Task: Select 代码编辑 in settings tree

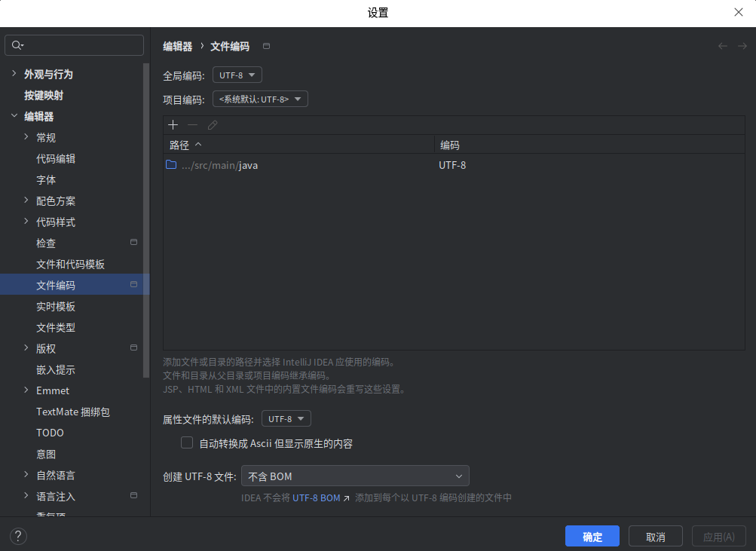Action: point(56,158)
